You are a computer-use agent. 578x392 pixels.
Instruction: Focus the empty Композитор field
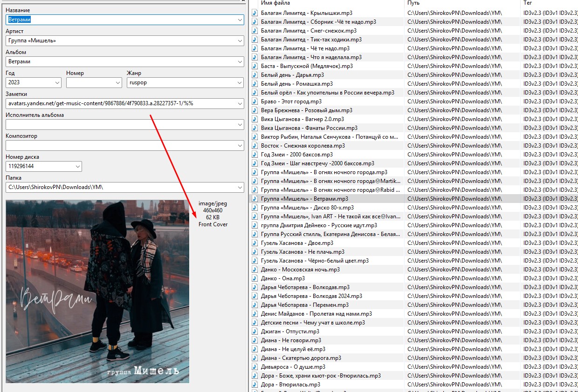point(120,146)
